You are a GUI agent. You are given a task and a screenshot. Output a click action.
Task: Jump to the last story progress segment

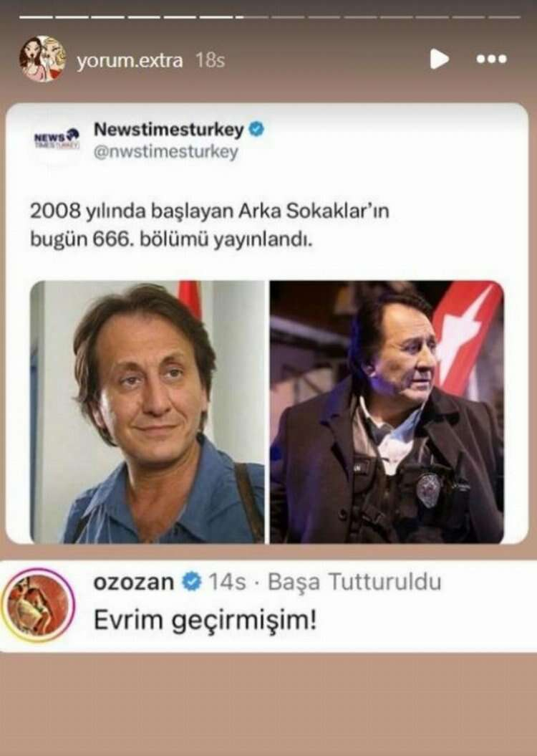click(x=504, y=18)
